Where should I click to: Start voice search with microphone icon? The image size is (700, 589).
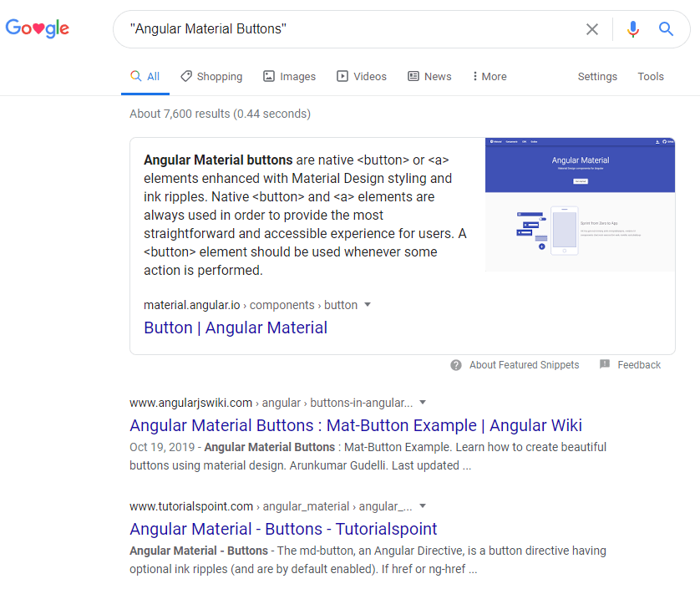point(632,29)
